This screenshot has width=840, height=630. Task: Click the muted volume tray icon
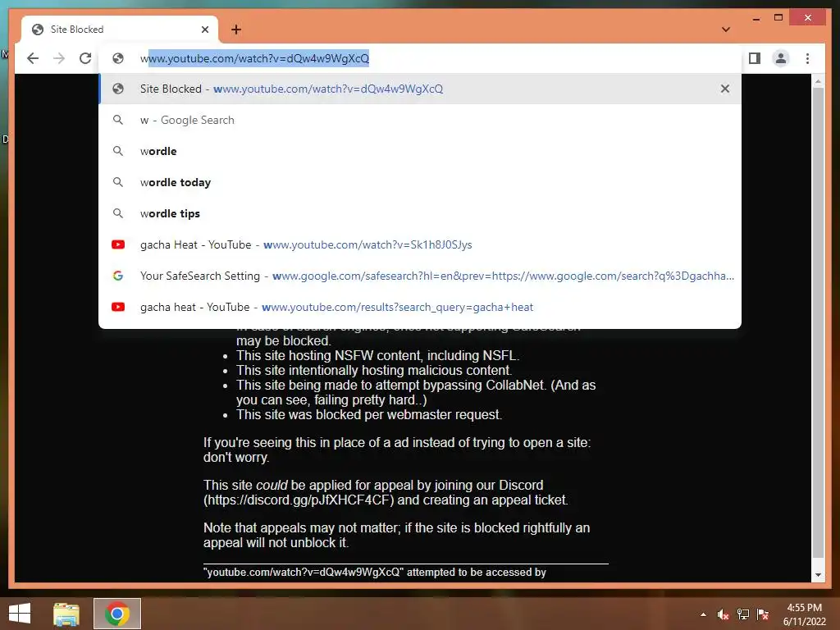tap(724, 614)
